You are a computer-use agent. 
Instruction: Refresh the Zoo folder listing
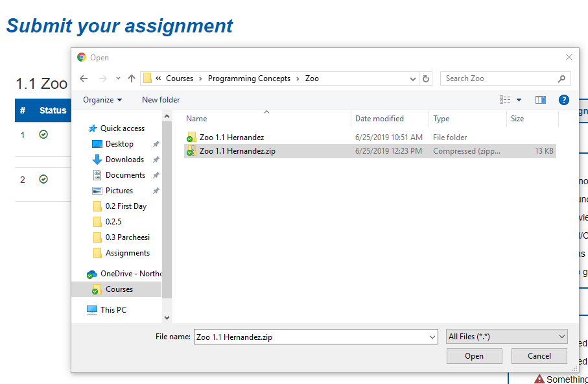click(426, 78)
